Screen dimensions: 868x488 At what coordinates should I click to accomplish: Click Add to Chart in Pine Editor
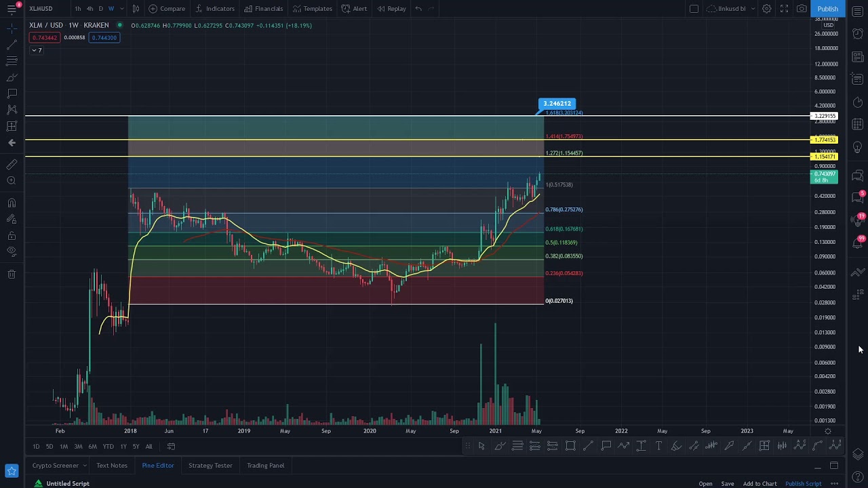(x=759, y=484)
